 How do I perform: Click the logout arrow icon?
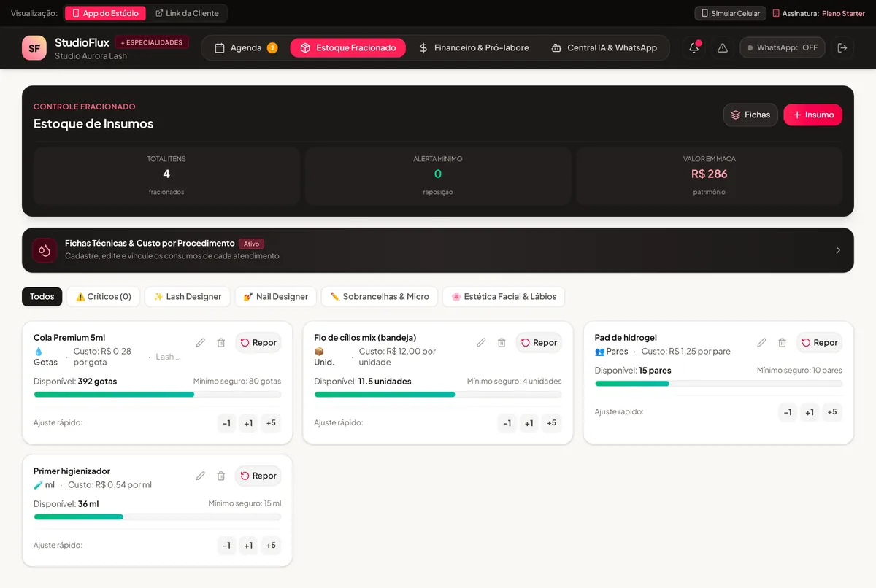842,47
